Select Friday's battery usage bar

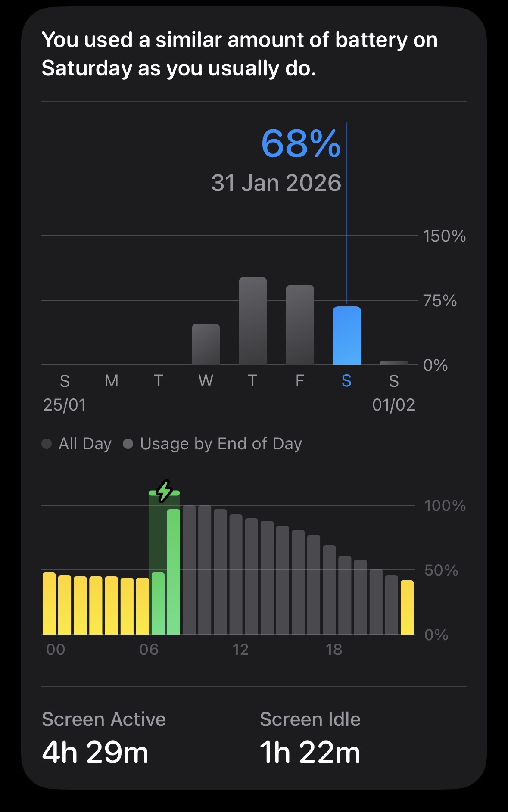click(x=300, y=325)
